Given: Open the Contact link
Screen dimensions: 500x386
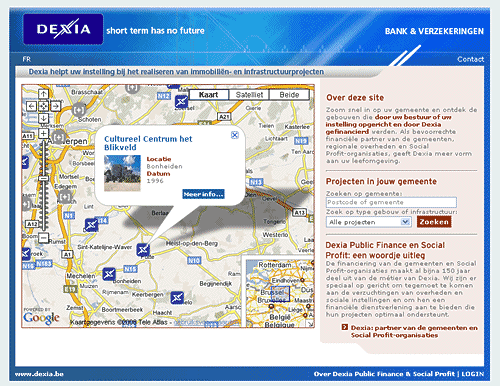Looking at the screenshot, I should (470, 59).
